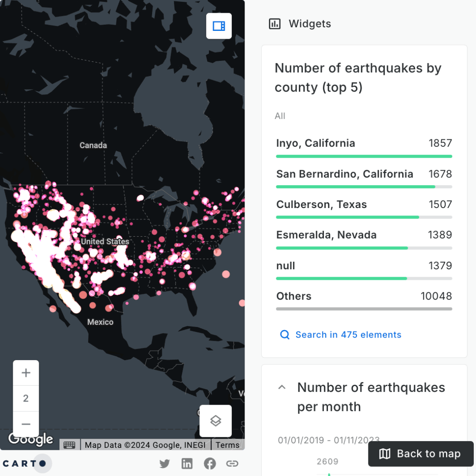Click the Google logo on map

pyautogui.click(x=31, y=439)
